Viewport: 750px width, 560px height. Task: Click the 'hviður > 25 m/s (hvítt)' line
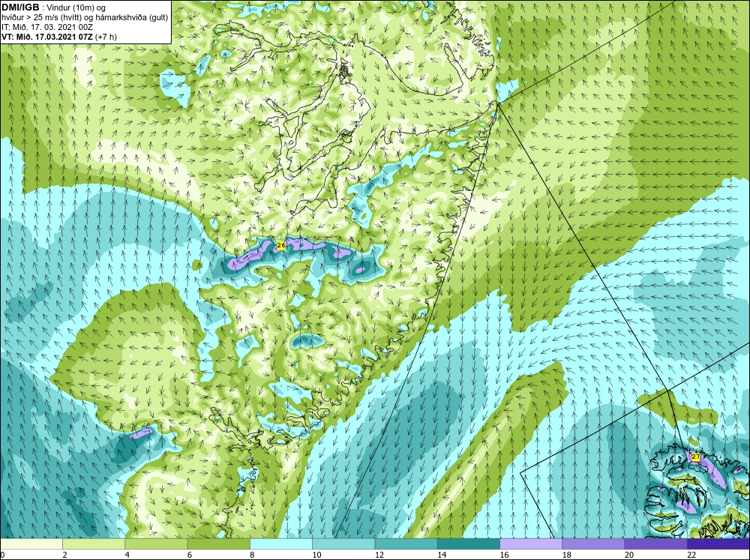tap(85, 18)
